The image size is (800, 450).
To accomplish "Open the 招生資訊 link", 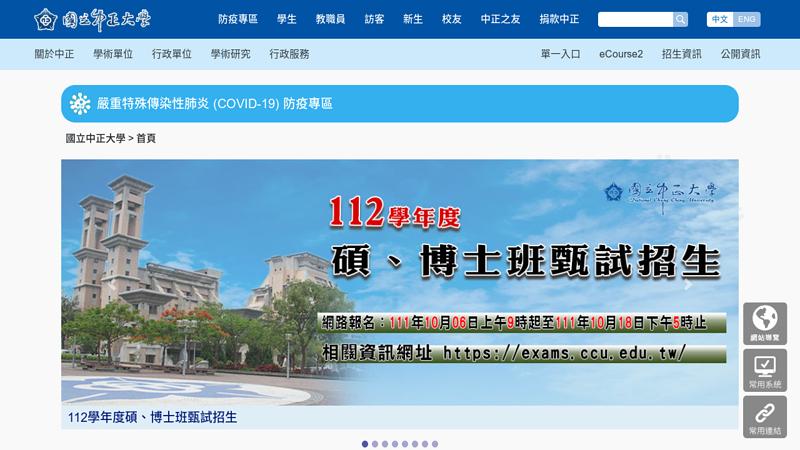I will 682,54.
